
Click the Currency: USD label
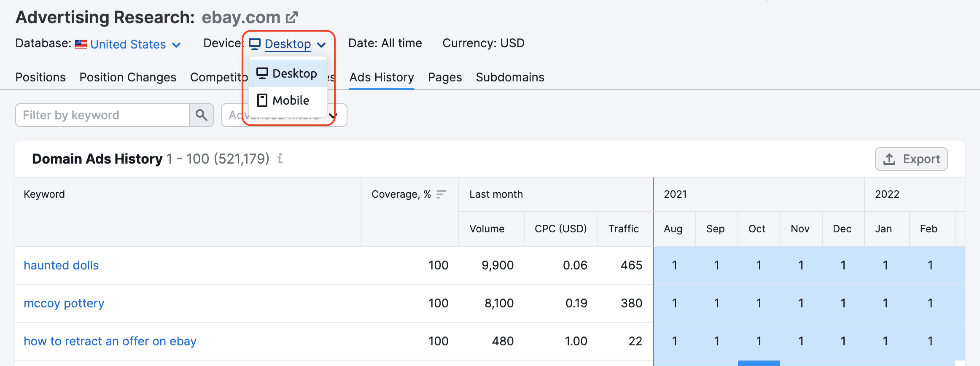pyautogui.click(x=484, y=43)
